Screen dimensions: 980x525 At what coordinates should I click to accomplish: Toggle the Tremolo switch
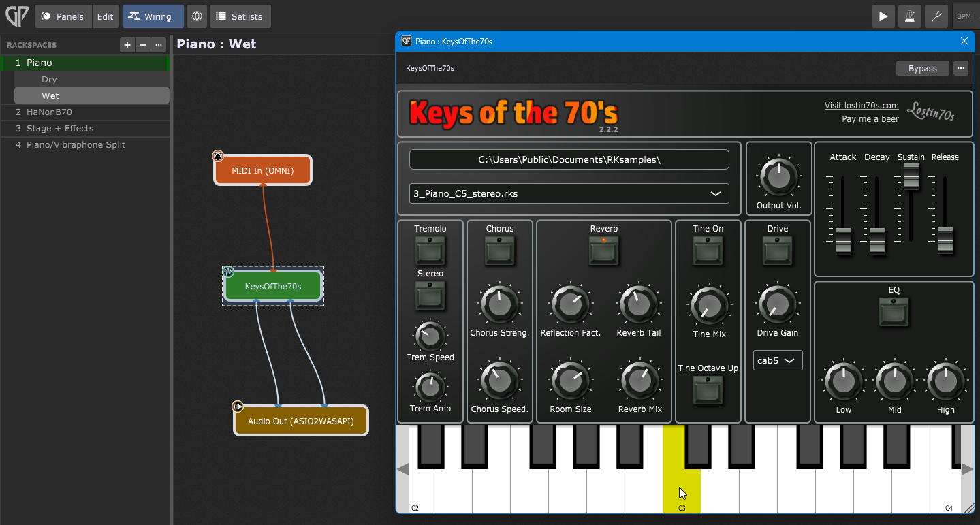(430, 251)
